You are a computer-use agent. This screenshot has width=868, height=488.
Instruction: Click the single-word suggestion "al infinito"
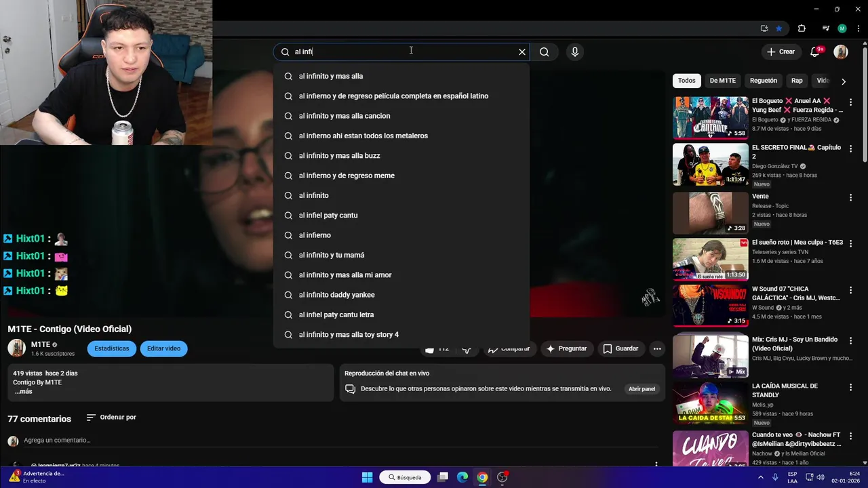[401, 195]
